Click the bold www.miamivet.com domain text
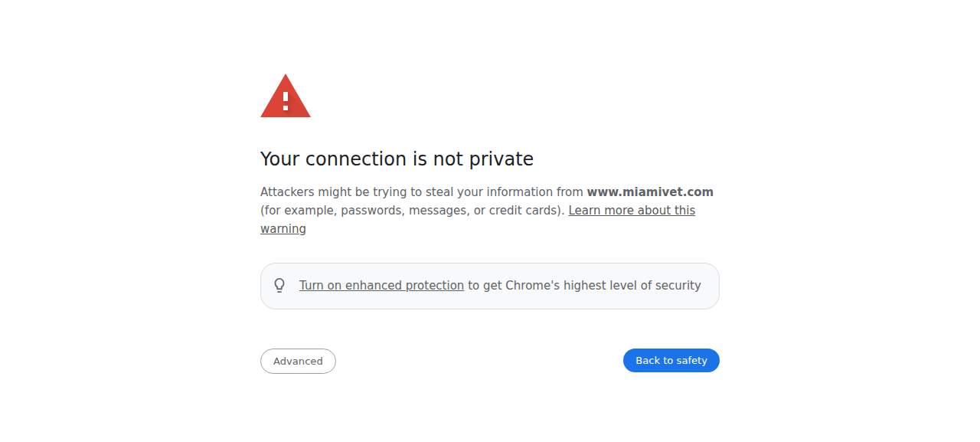The image size is (980, 442). click(x=650, y=192)
